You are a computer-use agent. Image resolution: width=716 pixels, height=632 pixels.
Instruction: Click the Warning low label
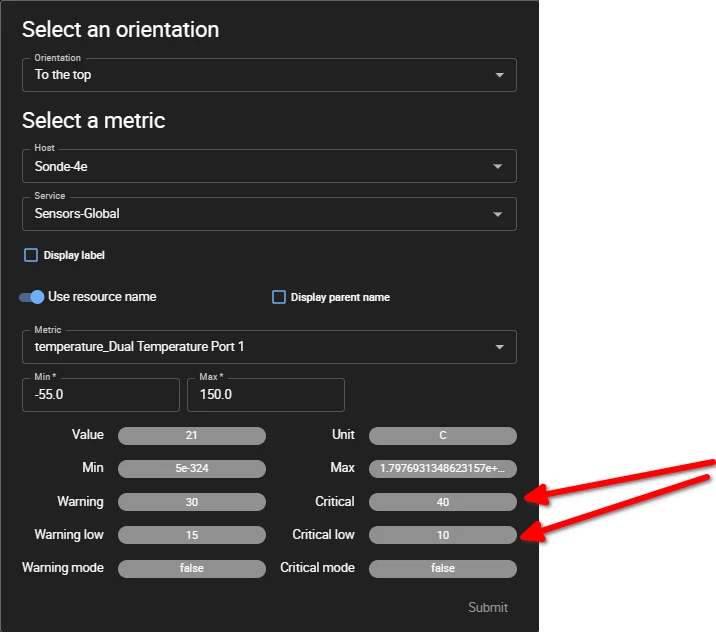(x=69, y=534)
